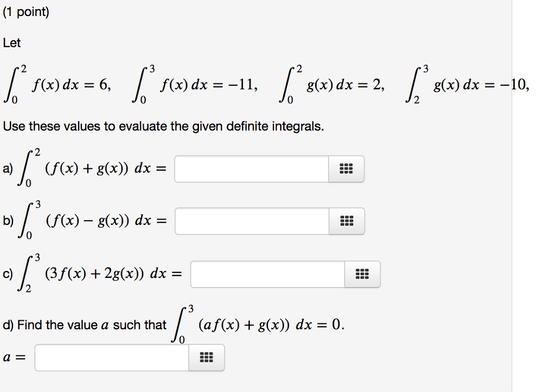Launch the math keypad next to part a answer
549x392 pixels.
click(346, 169)
